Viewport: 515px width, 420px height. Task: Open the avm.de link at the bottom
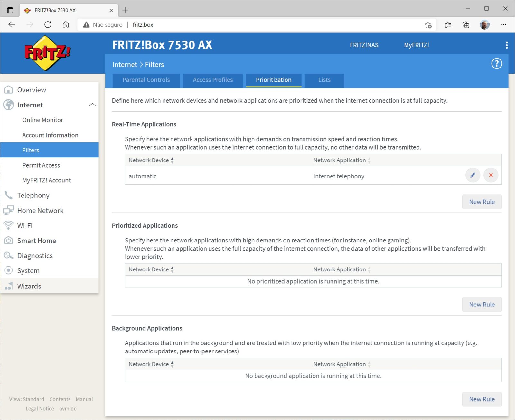pyautogui.click(x=68, y=408)
